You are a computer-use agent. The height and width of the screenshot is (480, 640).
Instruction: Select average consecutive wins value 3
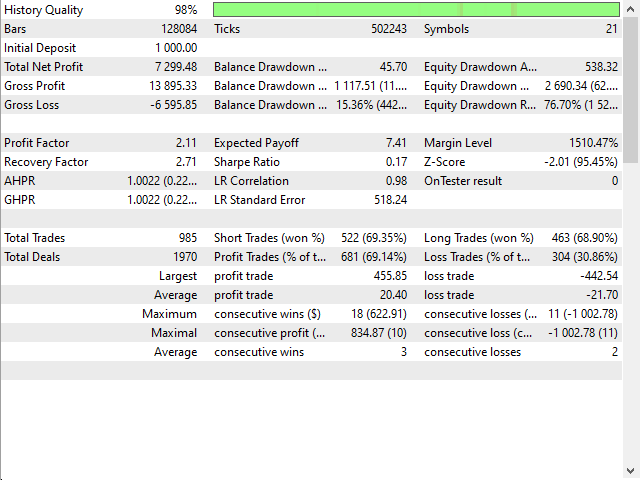click(404, 352)
